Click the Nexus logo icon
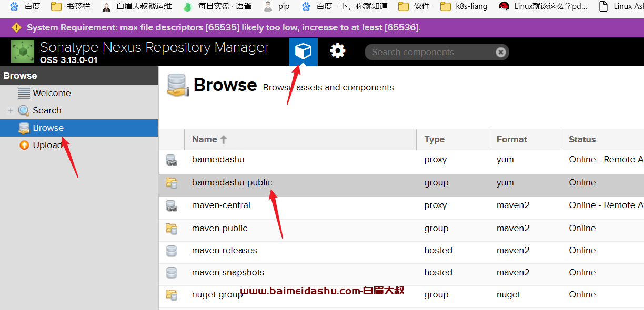The width and height of the screenshot is (644, 310). coord(23,51)
